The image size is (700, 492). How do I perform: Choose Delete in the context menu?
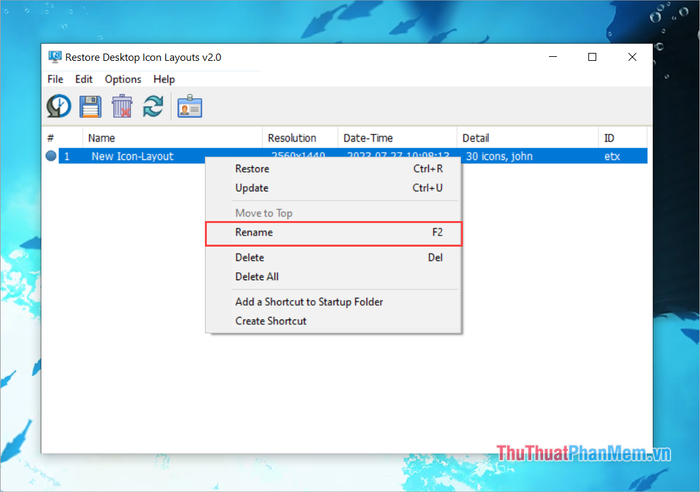[333, 258]
